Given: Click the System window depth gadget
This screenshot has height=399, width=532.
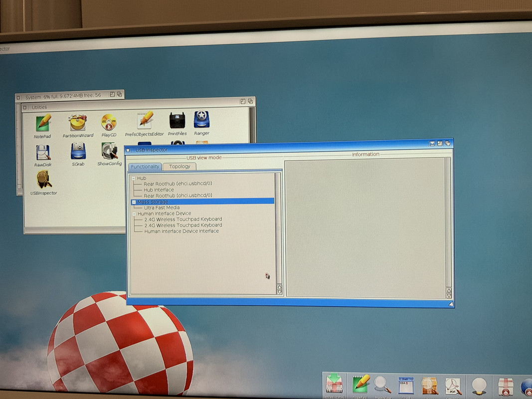Looking at the screenshot, I should pos(120,94).
